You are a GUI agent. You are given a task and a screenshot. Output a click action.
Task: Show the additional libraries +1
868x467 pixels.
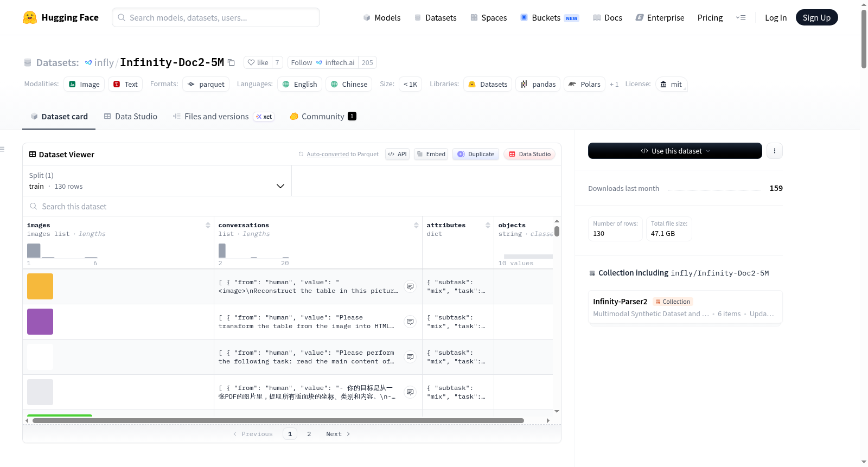[614, 84]
